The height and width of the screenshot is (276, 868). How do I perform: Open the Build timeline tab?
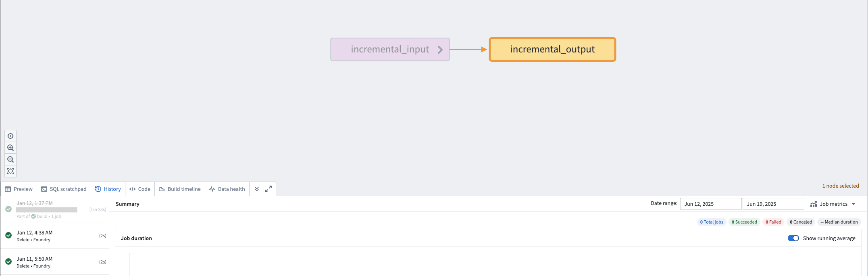click(180, 189)
